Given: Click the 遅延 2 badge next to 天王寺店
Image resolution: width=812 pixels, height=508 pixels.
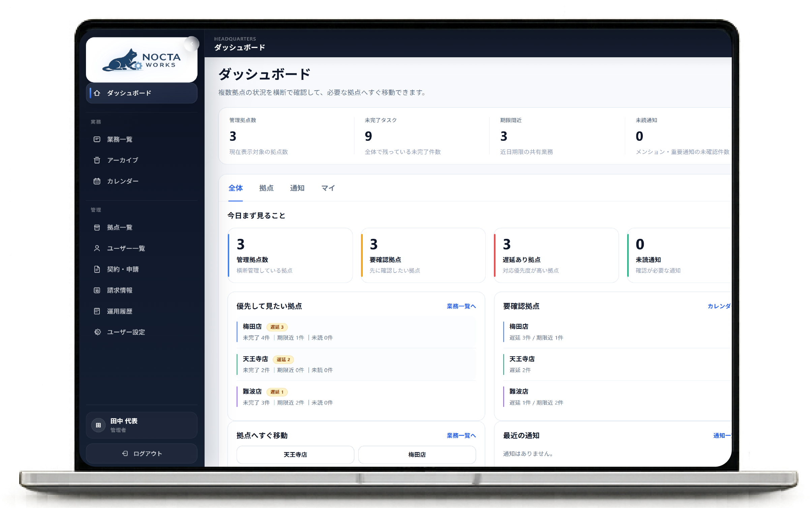Looking at the screenshot, I should click(283, 359).
